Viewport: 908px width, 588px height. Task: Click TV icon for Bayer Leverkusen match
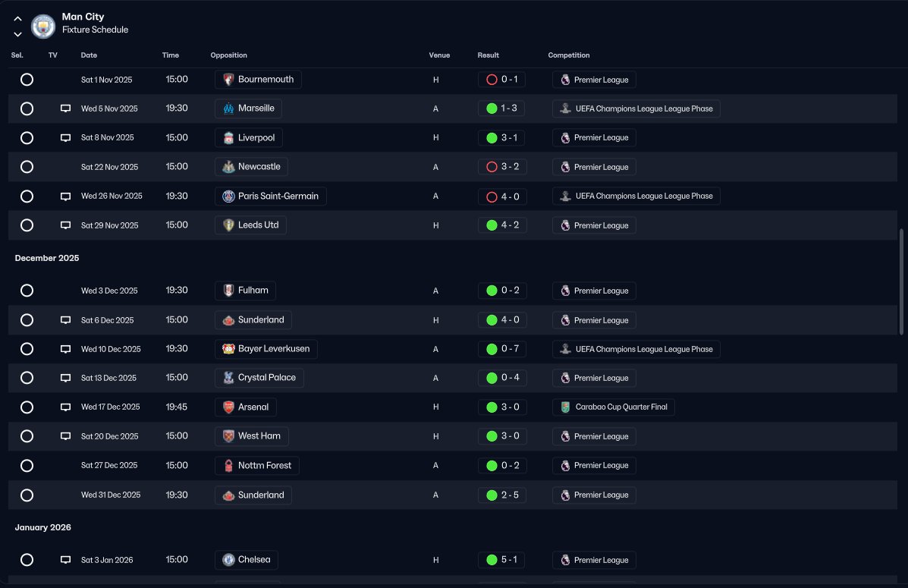pos(65,349)
